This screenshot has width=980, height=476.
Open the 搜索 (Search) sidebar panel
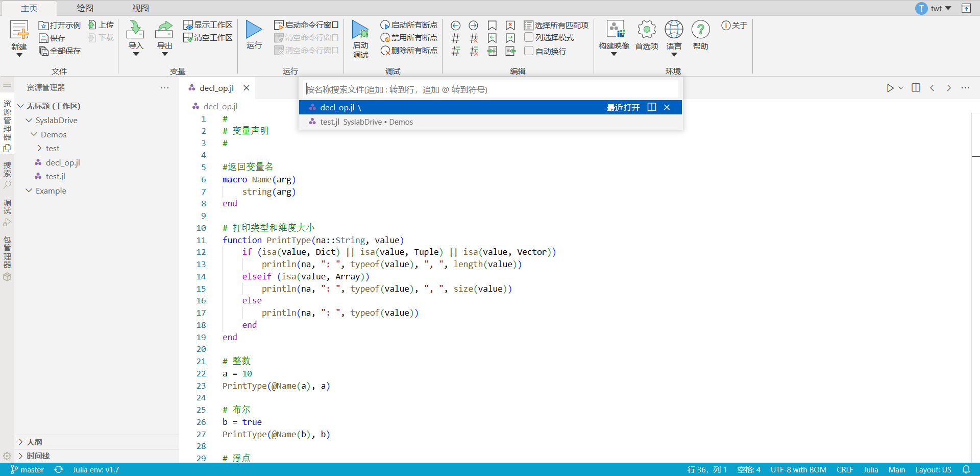click(x=7, y=175)
